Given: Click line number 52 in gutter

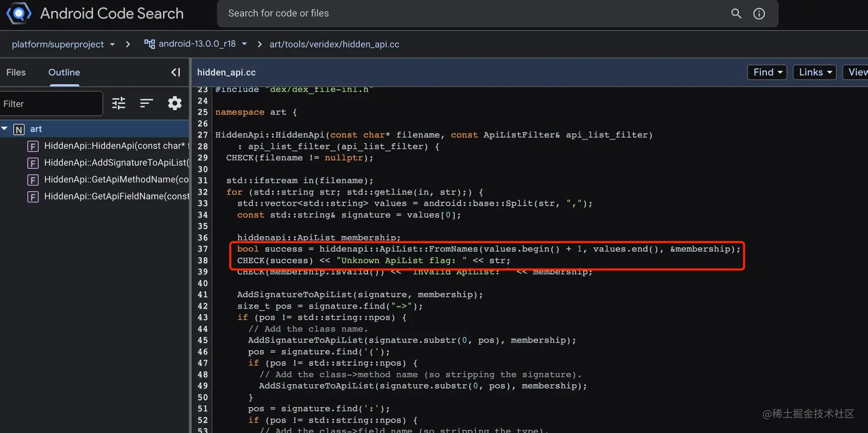Looking at the screenshot, I should click(x=202, y=420).
